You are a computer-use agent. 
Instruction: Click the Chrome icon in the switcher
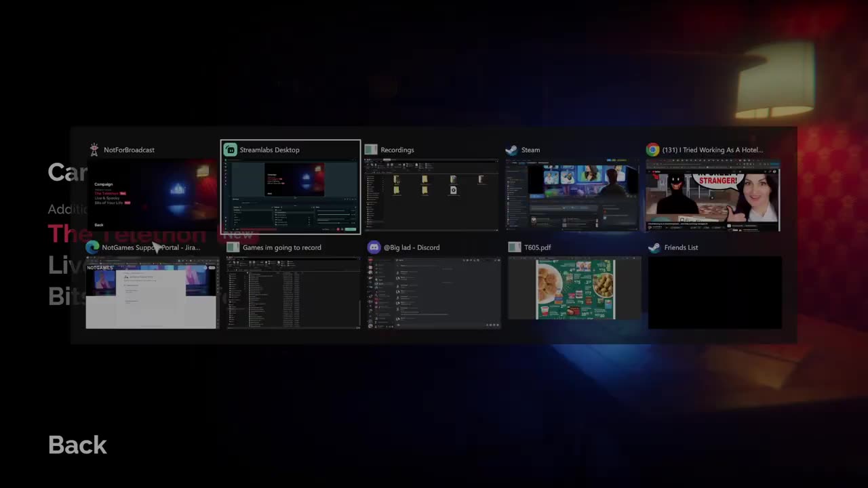click(652, 150)
